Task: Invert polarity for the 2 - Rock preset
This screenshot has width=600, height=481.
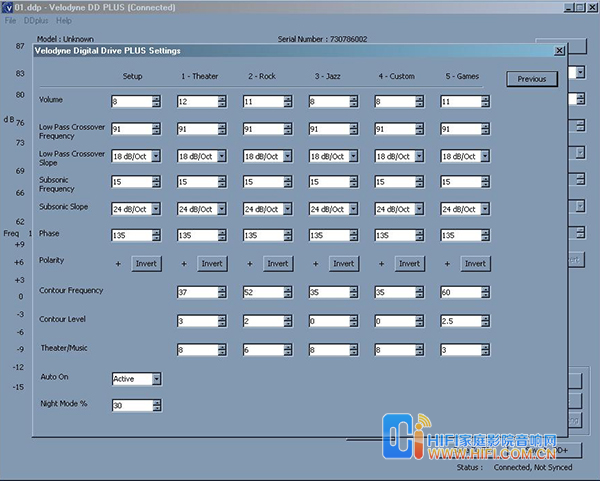Action: click(277, 263)
